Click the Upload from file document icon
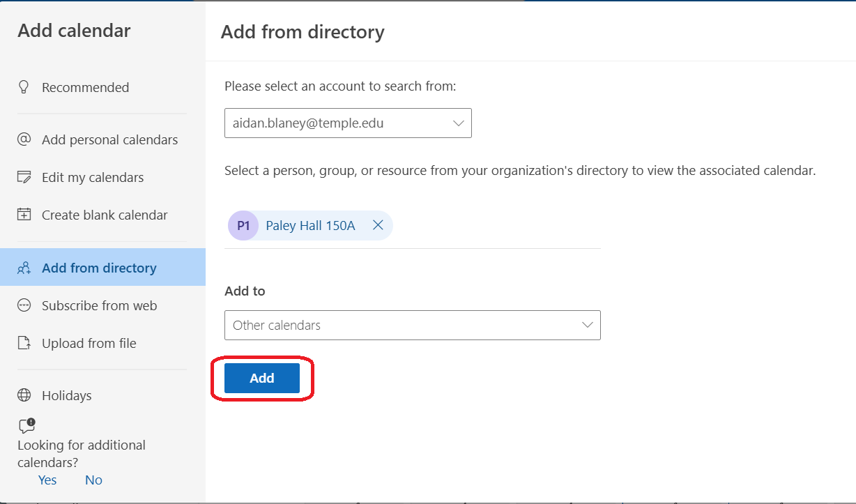Image resolution: width=856 pixels, height=504 pixels. (x=24, y=343)
